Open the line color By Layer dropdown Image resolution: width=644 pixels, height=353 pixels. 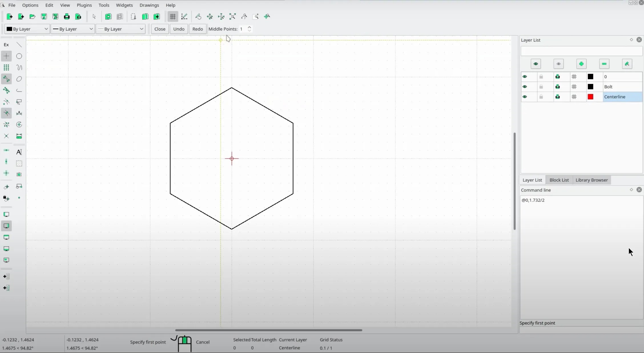[27, 29]
